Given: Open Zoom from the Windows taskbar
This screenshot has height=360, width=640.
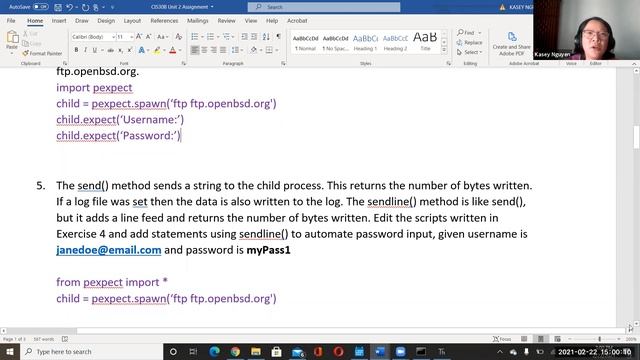Looking at the screenshot, I should [400, 351].
